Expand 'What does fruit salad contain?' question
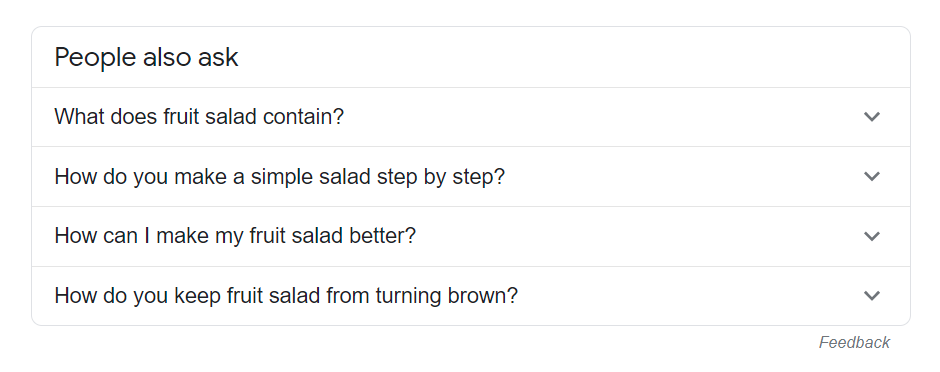Screen dimensions: 940x372 (471, 117)
